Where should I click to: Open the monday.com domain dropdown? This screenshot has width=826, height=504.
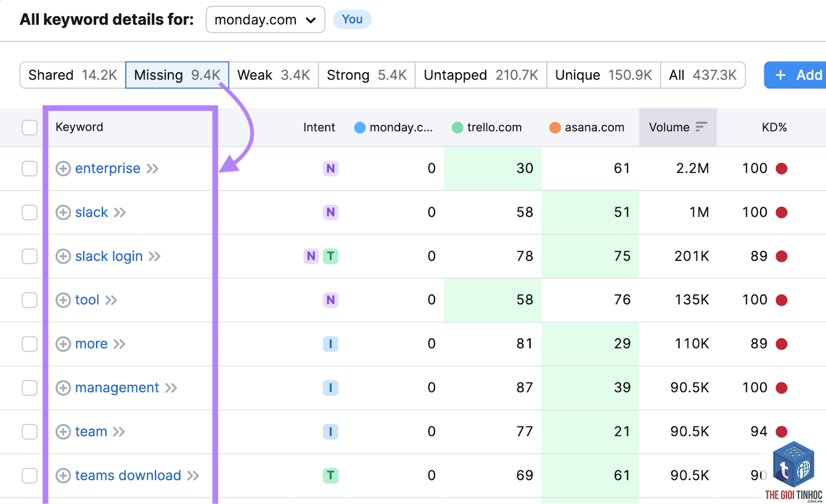click(265, 20)
